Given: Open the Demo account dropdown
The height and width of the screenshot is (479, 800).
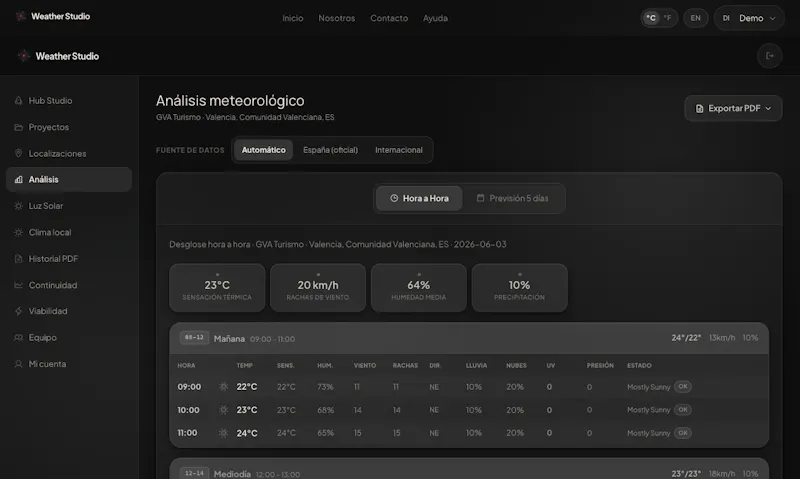Looking at the screenshot, I should (748, 18).
